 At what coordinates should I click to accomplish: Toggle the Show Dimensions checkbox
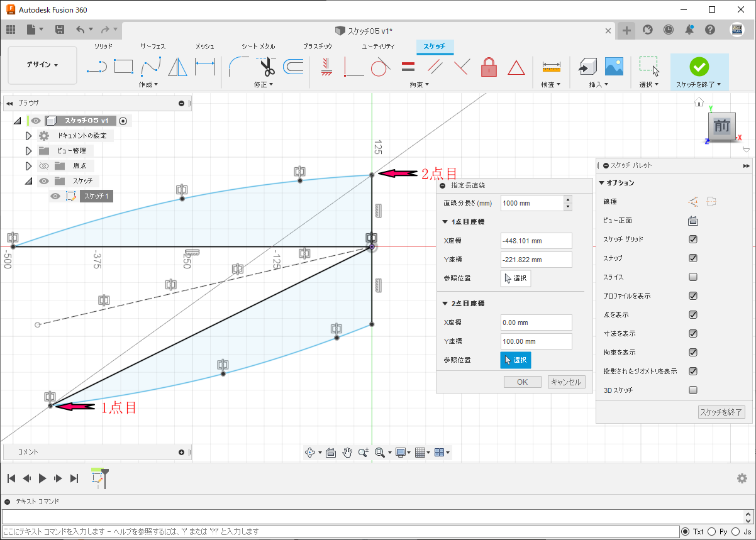(693, 334)
